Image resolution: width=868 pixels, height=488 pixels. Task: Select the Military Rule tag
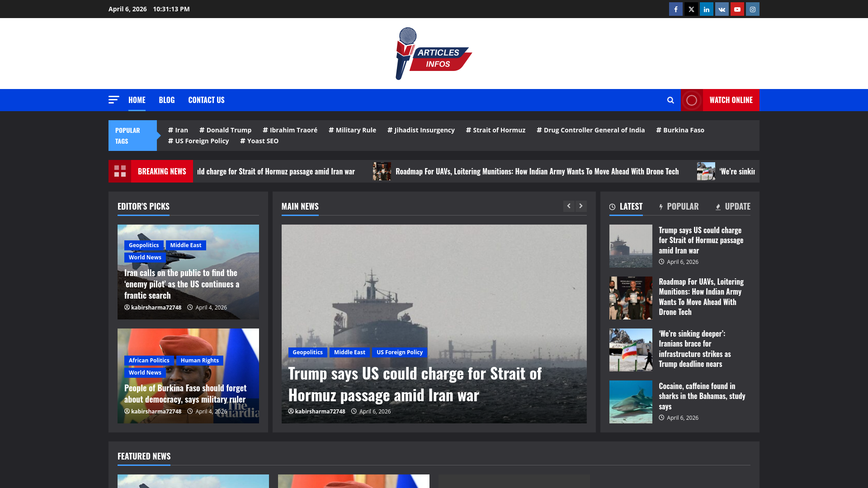[353, 130]
